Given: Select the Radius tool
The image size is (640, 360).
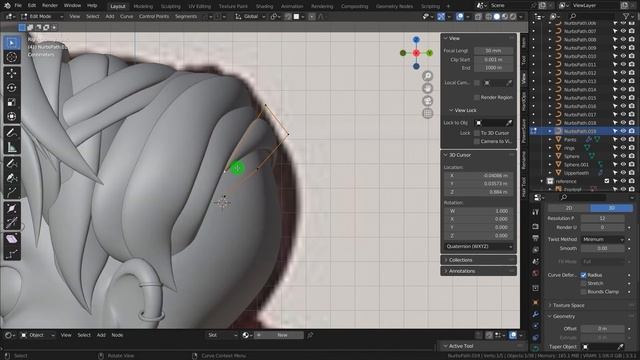Looking at the screenshot, I should pyautogui.click(x=12, y=208).
